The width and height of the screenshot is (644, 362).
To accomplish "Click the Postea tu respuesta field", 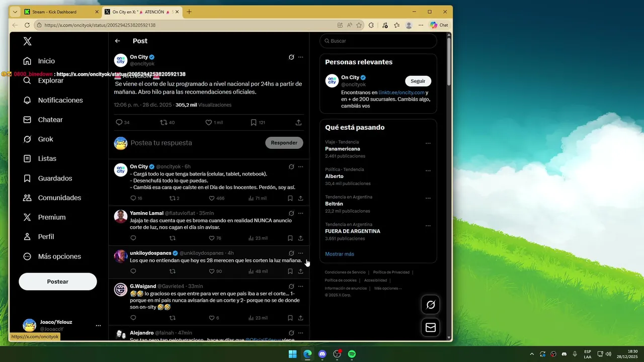I will tap(194, 143).
